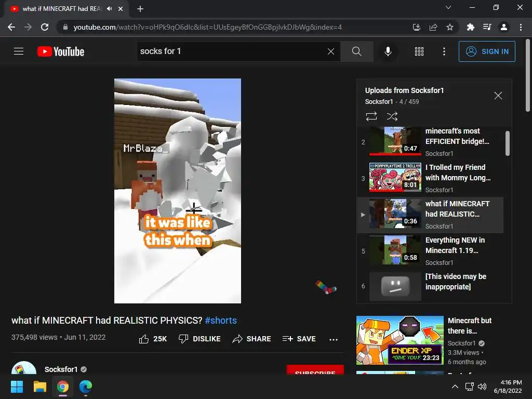Select currently playing what if MINECRAFT playlist item
Image resolution: width=532 pixels, height=399 pixels.
pyautogui.click(x=430, y=215)
